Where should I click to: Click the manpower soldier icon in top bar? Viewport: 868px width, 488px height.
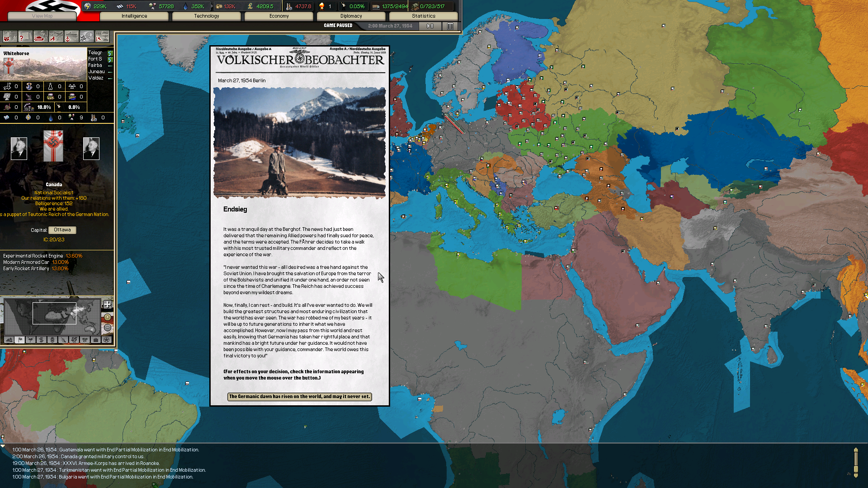coord(289,6)
